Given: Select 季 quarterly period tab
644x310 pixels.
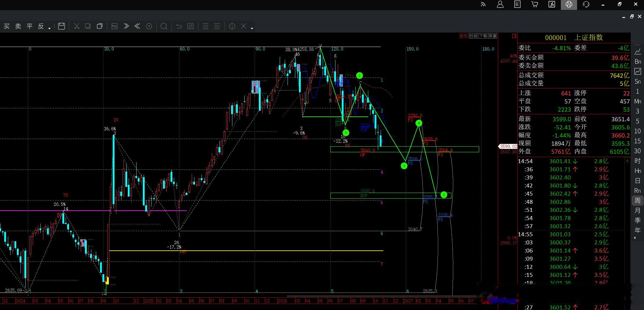Looking at the screenshot, I should (x=638, y=220).
